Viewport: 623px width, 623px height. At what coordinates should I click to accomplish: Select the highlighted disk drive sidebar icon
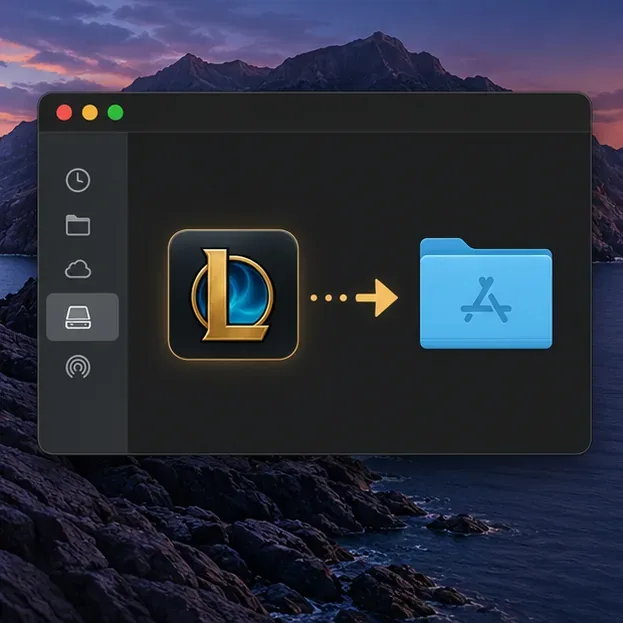pyautogui.click(x=82, y=317)
